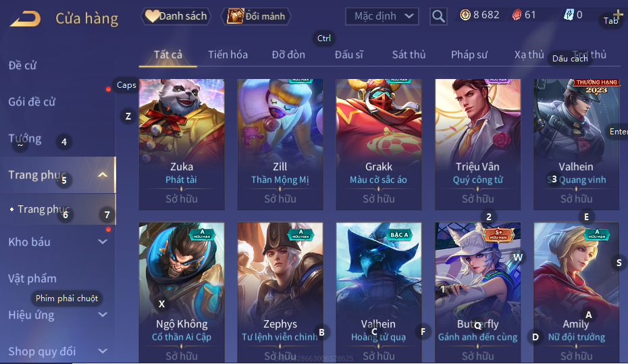Click the gold coin currency icon
Image resolution: width=628 pixels, height=364 pixels.
[x=465, y=16]
